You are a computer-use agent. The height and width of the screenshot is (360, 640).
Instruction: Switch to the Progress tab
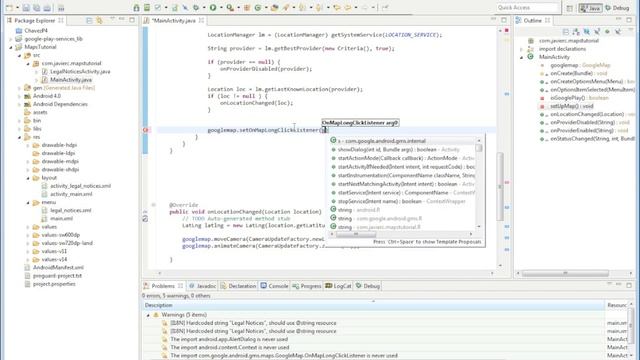click(307, 286)
